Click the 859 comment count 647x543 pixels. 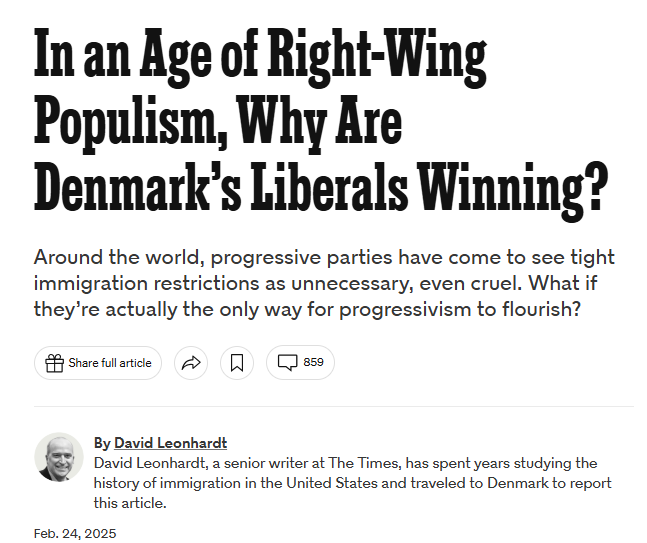313,362
